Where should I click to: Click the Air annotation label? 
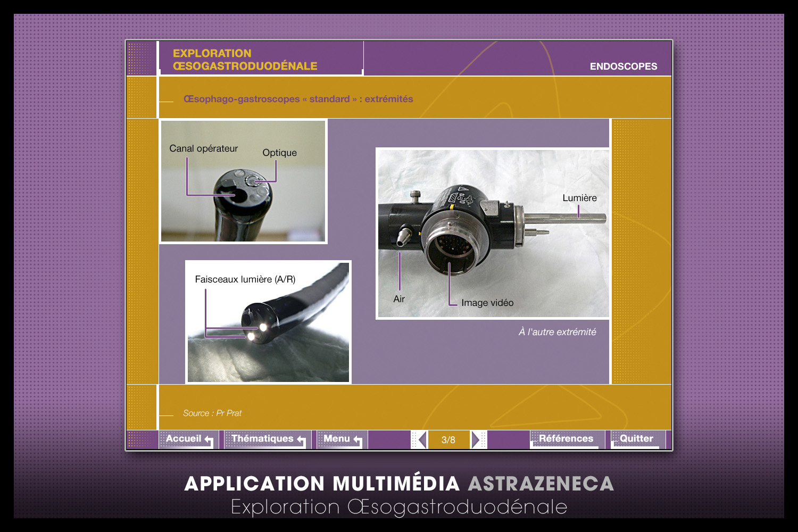[399, 299]
